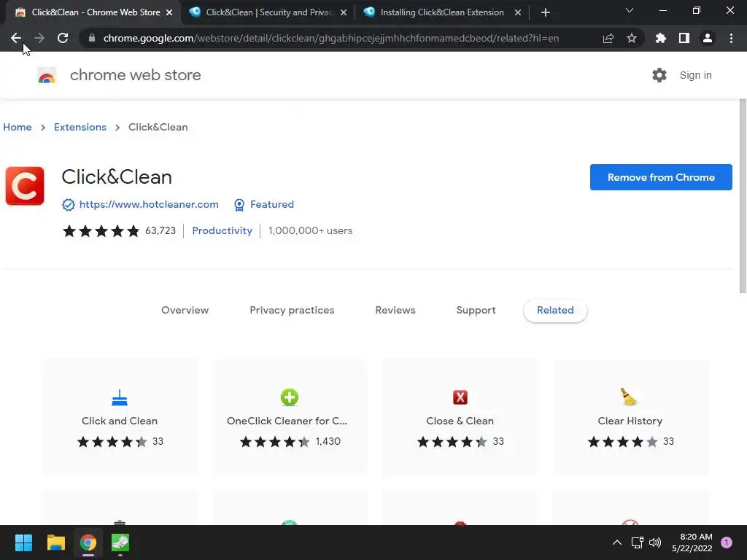
Task: Click Remove from Chrome button
Action: tap(661, 177)
